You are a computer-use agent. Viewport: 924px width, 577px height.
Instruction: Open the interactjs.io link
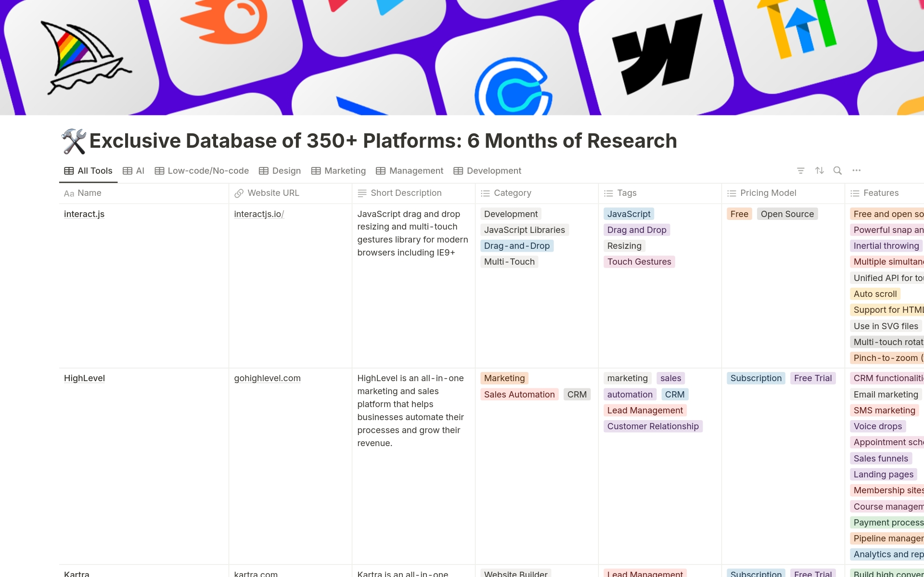tap(259, 214)
